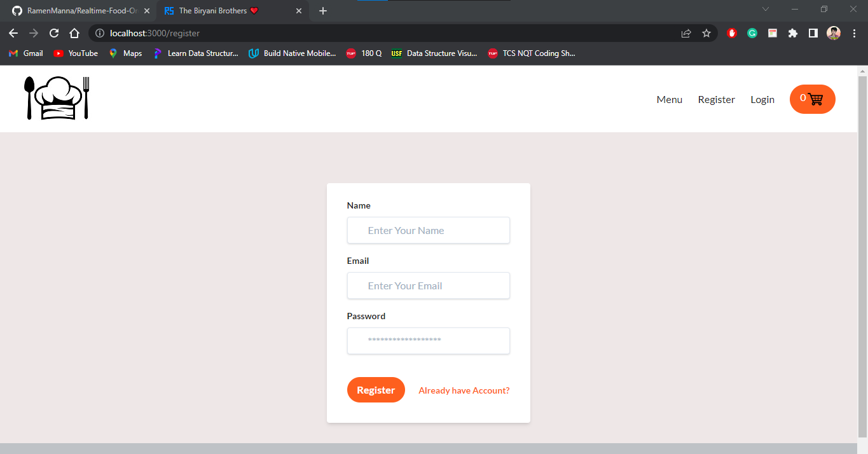Follow the Already have Account? link

[x=464, y=390]
